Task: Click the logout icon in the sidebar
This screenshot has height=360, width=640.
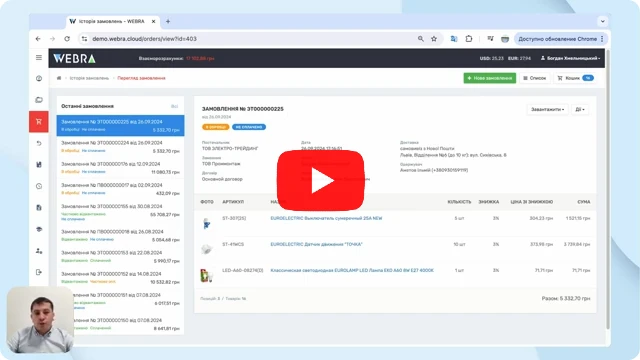Action: click(x=39, y=272)
